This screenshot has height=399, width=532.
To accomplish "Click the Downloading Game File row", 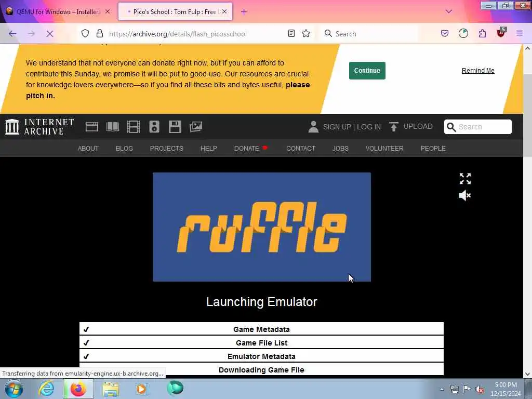I will [261, 369].
